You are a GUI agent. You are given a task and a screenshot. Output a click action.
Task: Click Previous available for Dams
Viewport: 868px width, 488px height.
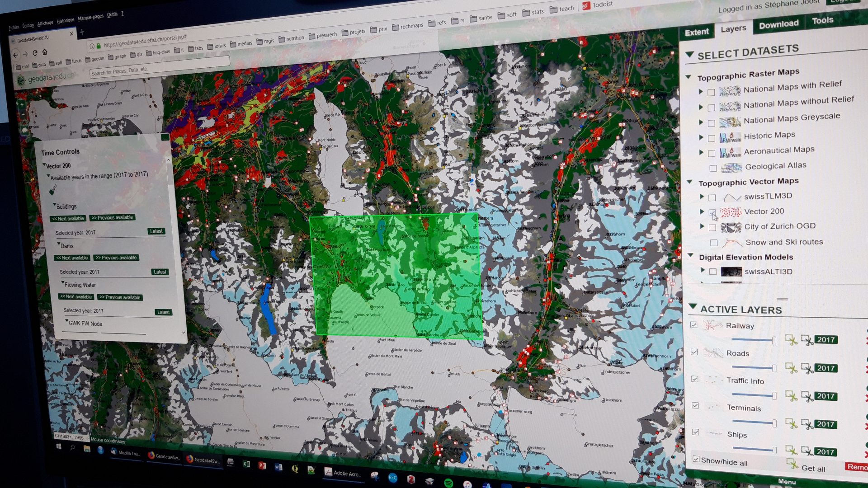coord(116,258)
